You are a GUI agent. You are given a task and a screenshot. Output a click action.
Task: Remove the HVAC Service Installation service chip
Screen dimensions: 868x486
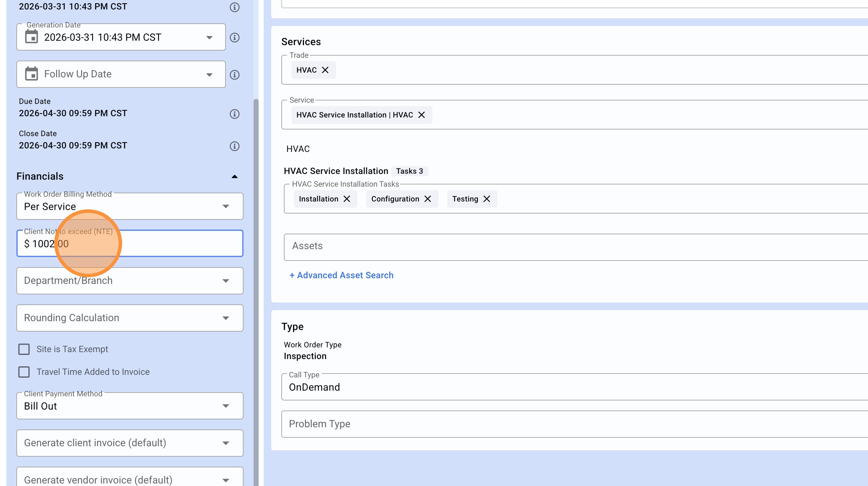pos(421,115)
